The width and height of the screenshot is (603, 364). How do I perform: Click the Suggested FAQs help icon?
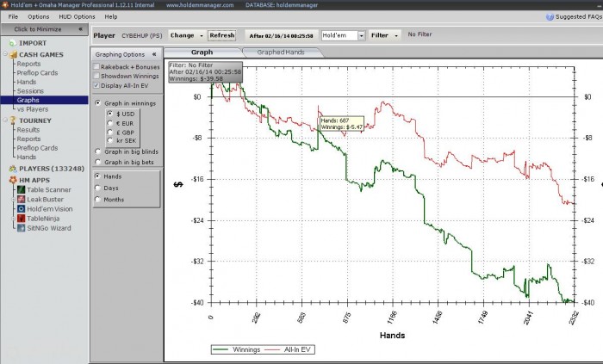(550, 17)
